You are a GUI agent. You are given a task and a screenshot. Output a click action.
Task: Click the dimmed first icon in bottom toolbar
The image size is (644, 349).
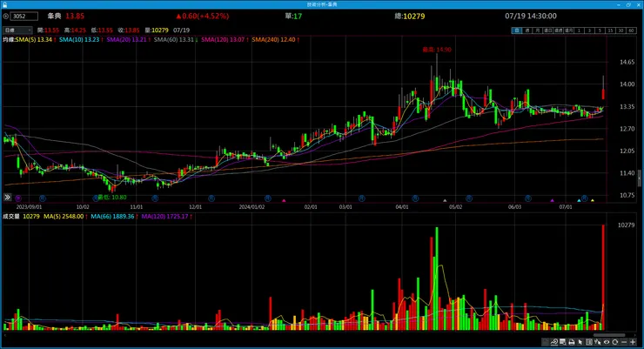click(545, 342)
